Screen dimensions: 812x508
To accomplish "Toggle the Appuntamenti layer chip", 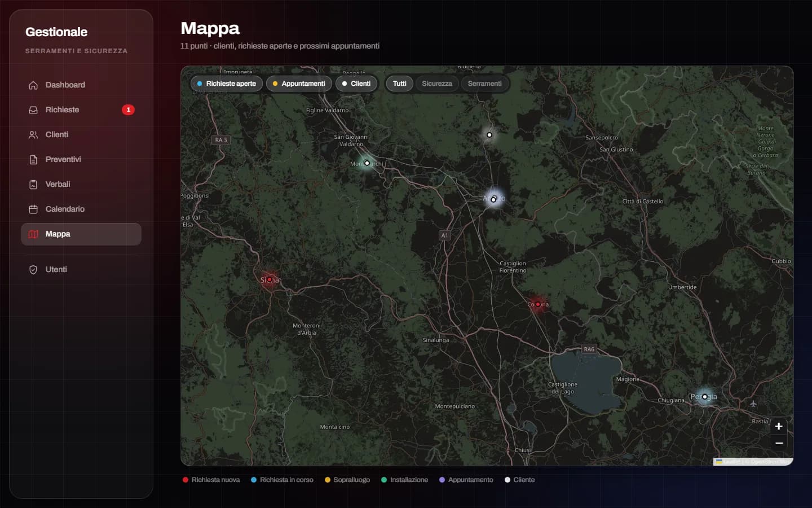I will point(299,84).
